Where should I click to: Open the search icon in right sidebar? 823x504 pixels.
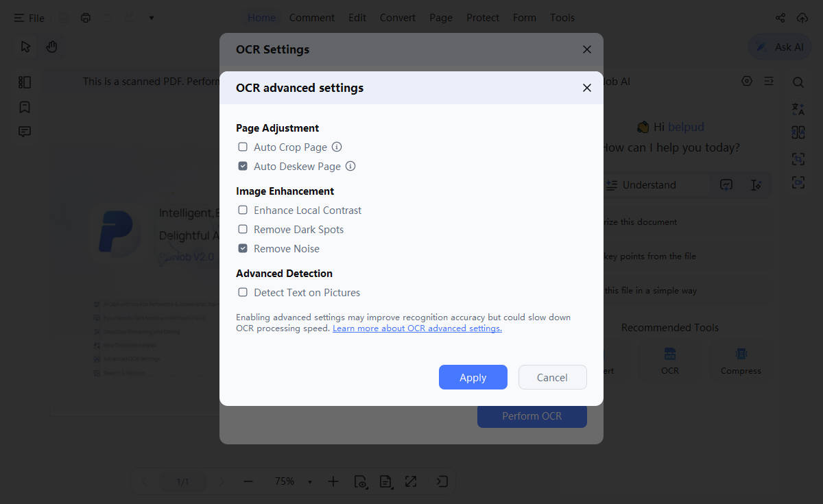point(798,82)
